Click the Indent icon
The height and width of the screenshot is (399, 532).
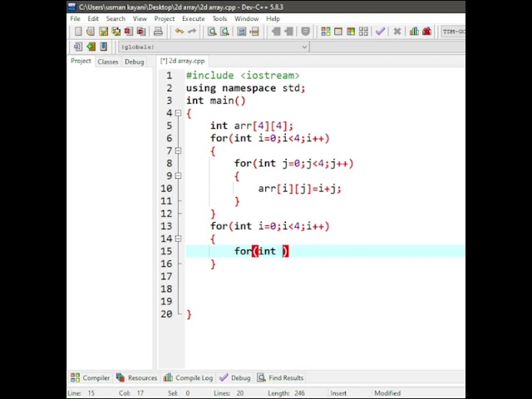(276, 32)
